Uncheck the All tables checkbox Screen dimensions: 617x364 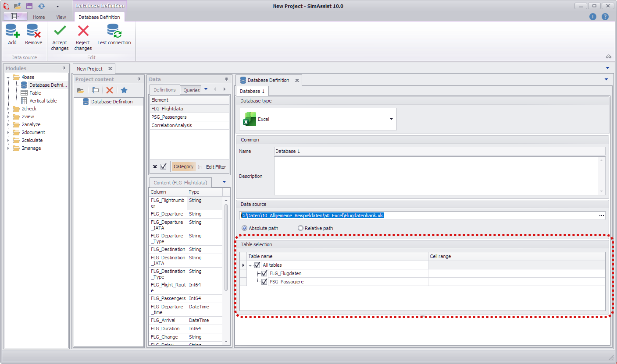(x=257, y=265)
